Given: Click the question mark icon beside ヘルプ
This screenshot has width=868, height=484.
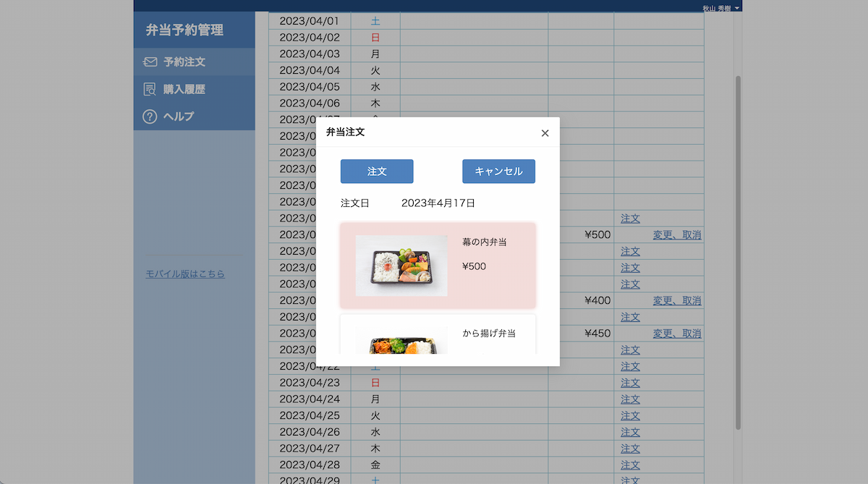Looking at the screenshot, I should click(x=150, y=116).
